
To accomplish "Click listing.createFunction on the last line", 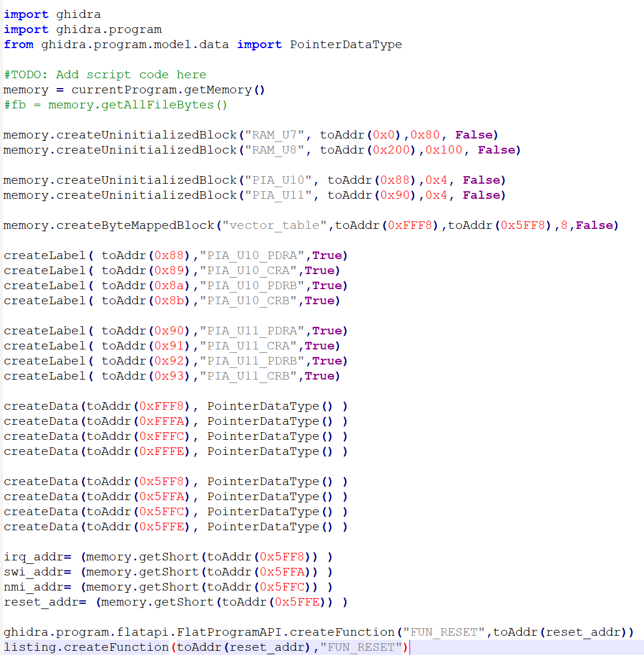I will pyautogui.click(x=87, y=647).
